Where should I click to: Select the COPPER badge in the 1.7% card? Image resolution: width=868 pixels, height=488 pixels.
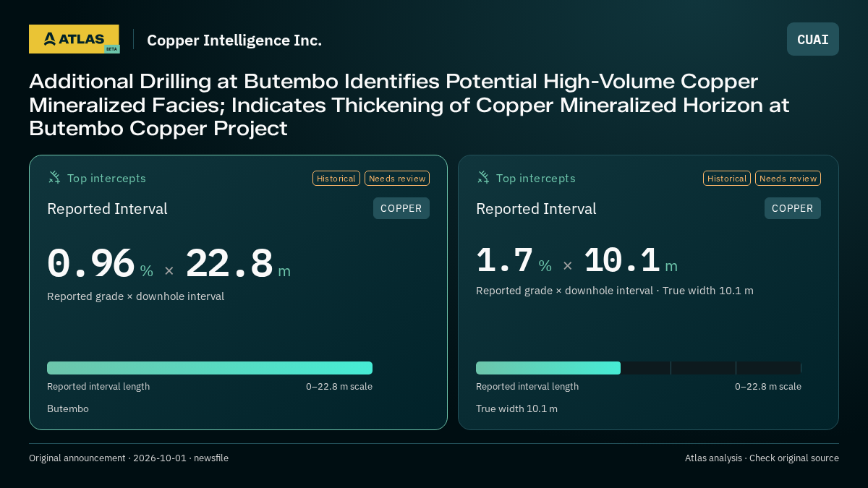[793, 208]
